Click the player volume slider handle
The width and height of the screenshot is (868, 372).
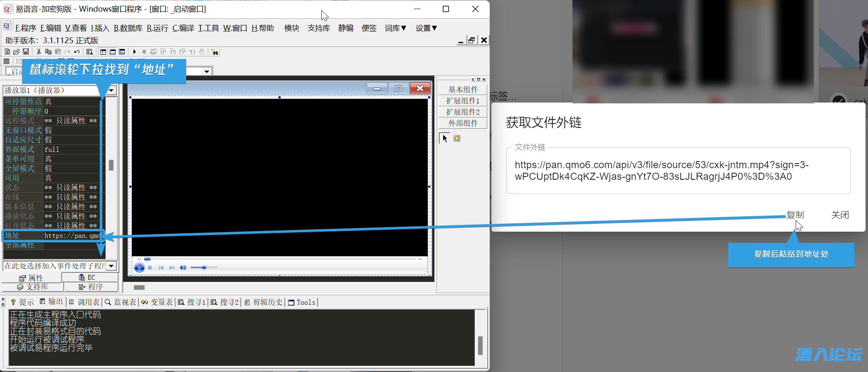click(204, 268)
